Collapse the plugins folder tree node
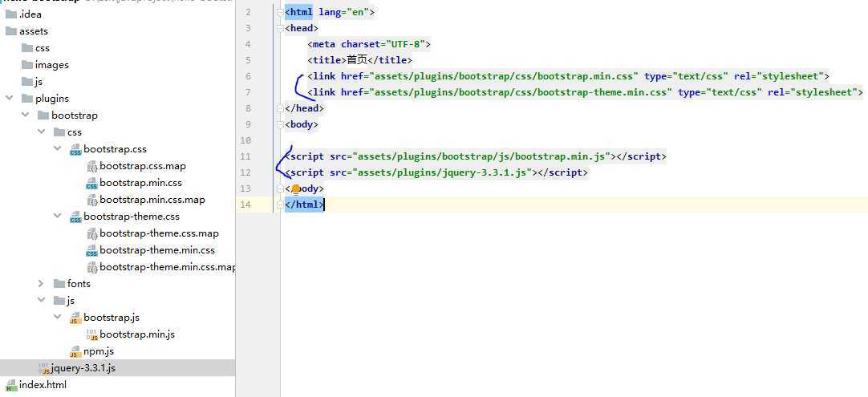Screen dimensions: 868x397 (9, 99)
